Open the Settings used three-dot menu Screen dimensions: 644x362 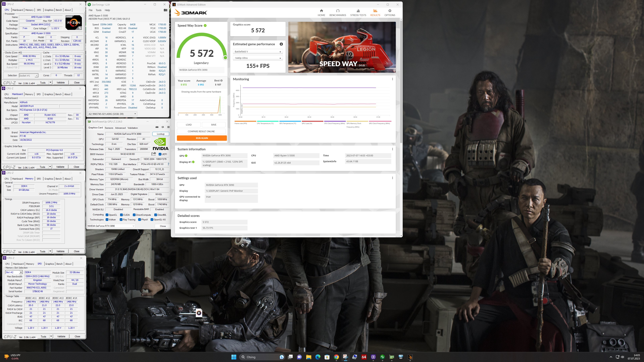click(392, 178)
